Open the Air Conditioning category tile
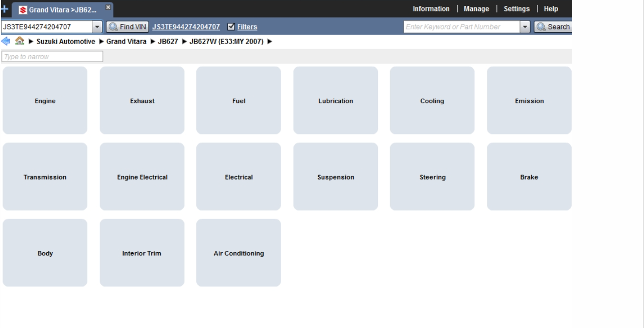Image resolution: width=644 pixels, height=328 pixels. pos(238,253)
